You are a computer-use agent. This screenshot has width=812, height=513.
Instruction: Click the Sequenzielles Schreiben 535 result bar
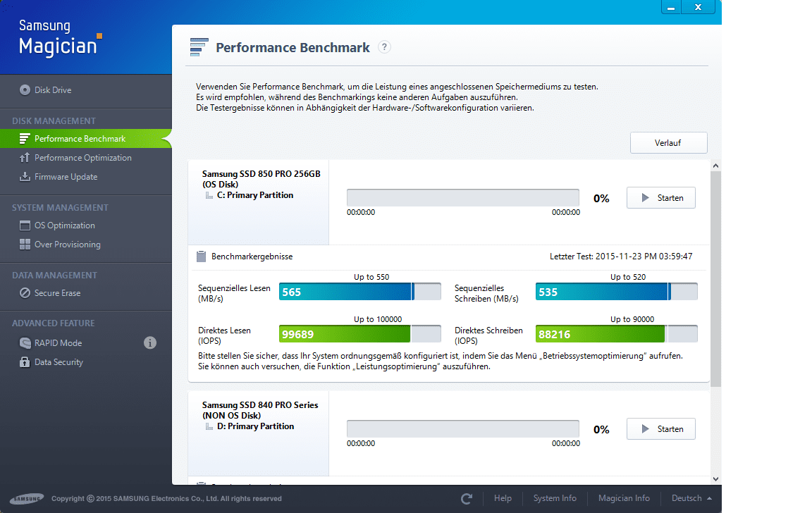[x=616, y=292]
